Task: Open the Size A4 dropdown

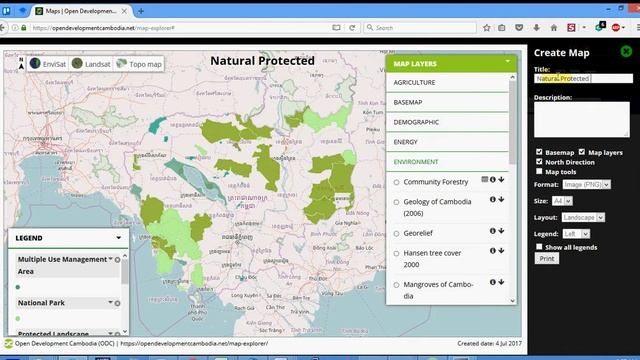Action: (x=562, y=201)
